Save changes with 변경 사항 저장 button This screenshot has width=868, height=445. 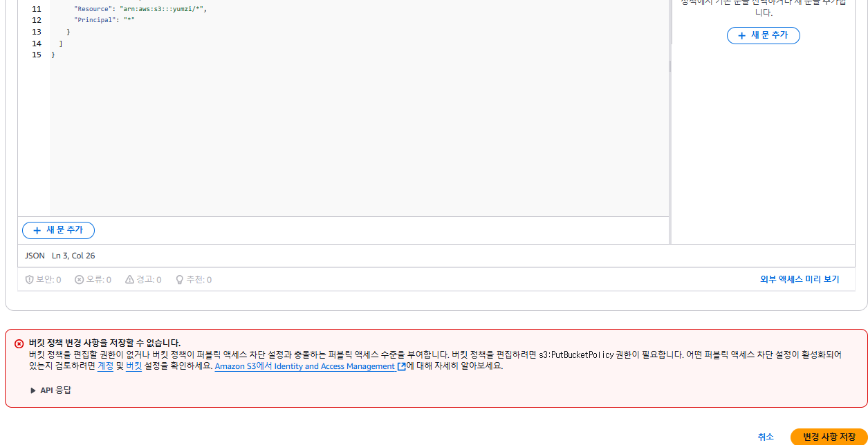coord(829,437)
